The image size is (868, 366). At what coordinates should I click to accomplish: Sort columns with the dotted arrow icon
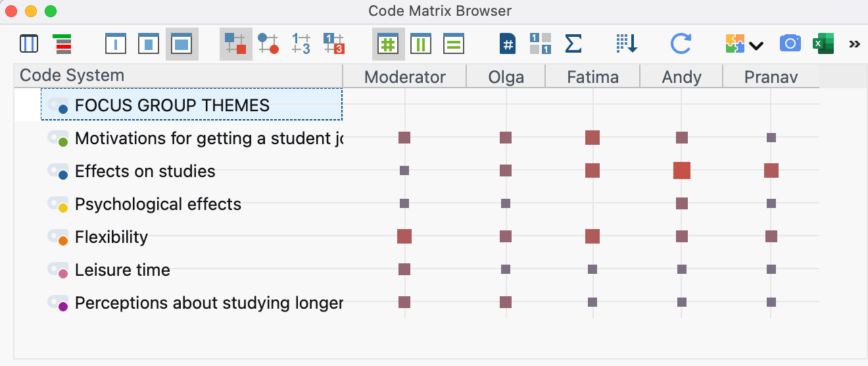627,44
